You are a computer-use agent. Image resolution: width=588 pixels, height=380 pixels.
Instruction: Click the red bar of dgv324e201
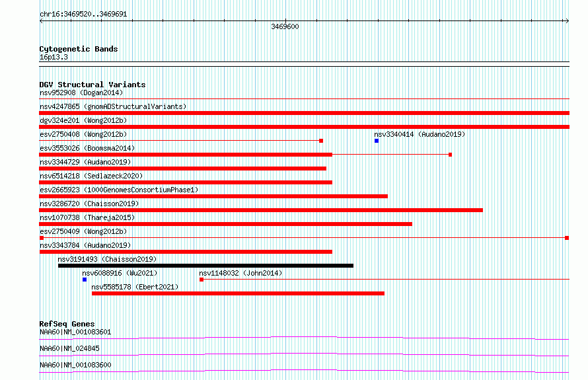tap(304, 127)
